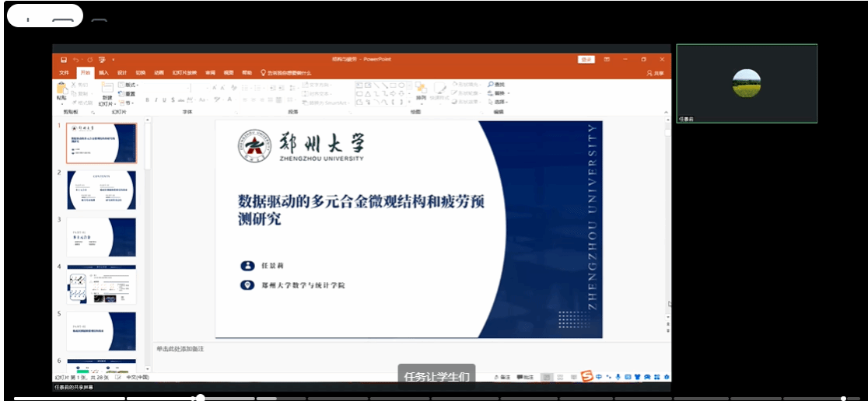Open the font name combo box
868x401 pixels.
(167, 88)
